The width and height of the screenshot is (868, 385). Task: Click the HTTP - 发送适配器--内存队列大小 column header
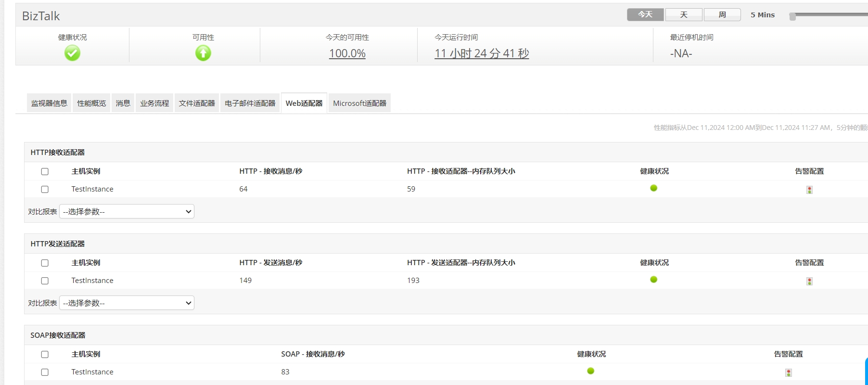tap(461, 263)
